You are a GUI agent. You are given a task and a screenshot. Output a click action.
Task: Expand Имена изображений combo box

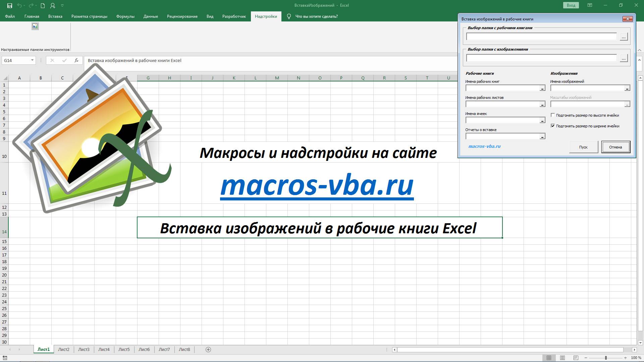point(627,88)
